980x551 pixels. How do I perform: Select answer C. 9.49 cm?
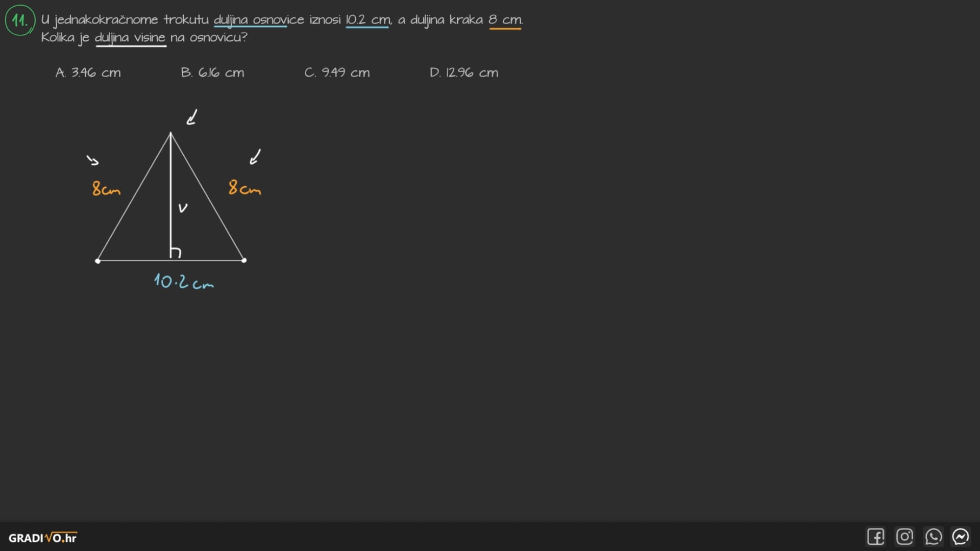(337, 72)
